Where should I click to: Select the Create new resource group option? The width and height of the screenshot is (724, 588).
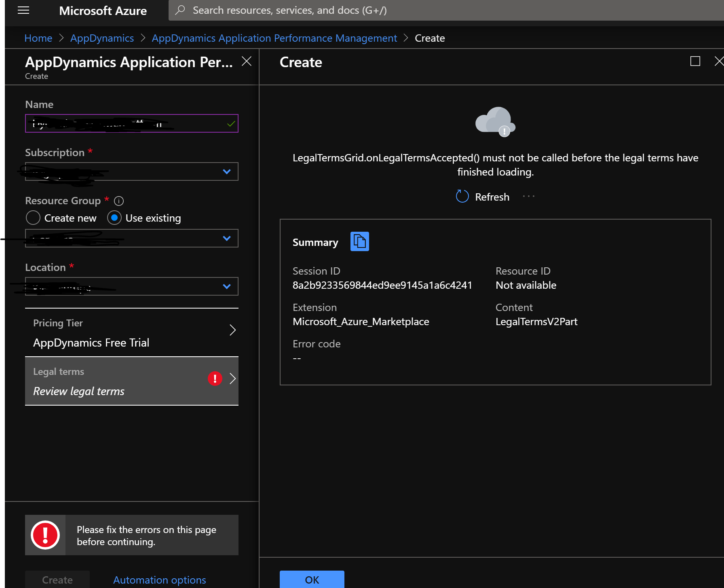[x=33, y=218]
